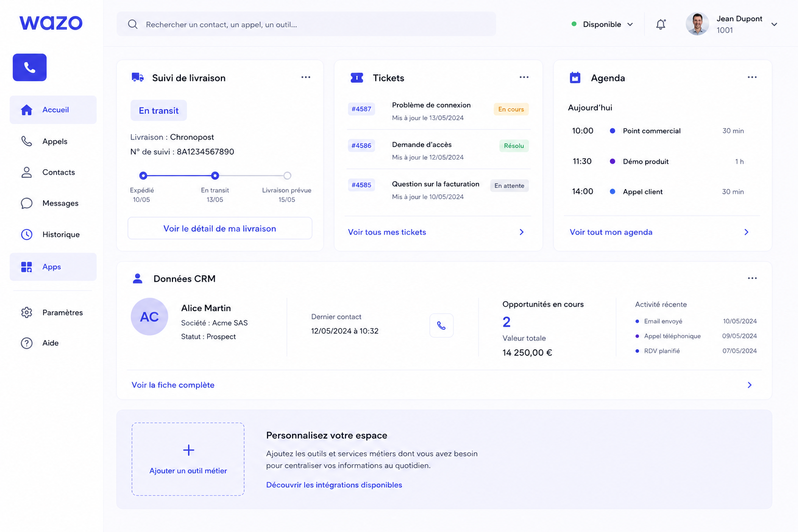Click the Tickets card icon

[357, 78]
